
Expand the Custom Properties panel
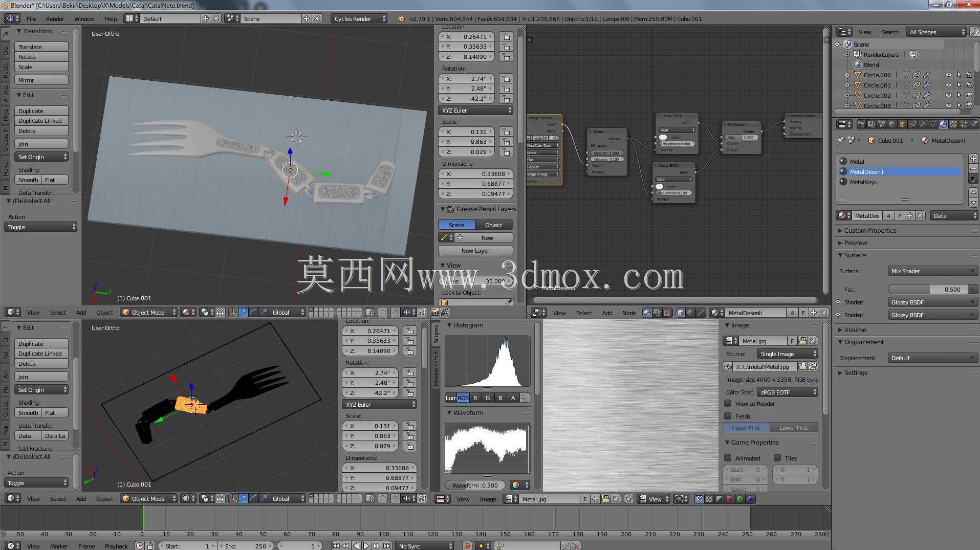tap(870, 230)
